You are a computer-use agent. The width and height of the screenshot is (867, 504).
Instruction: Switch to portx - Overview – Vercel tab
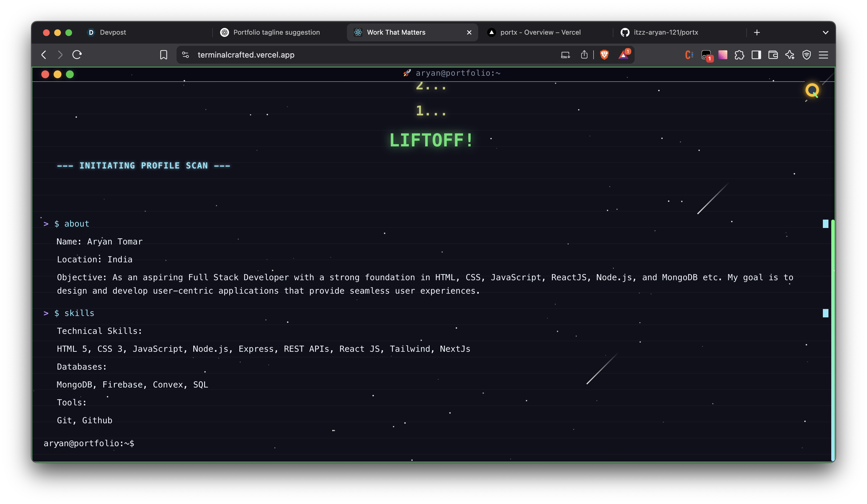click(540, 32)
